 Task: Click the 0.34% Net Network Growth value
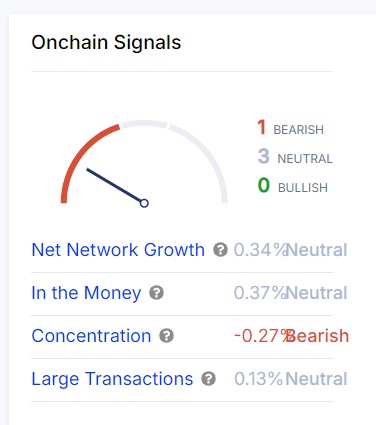260,250
